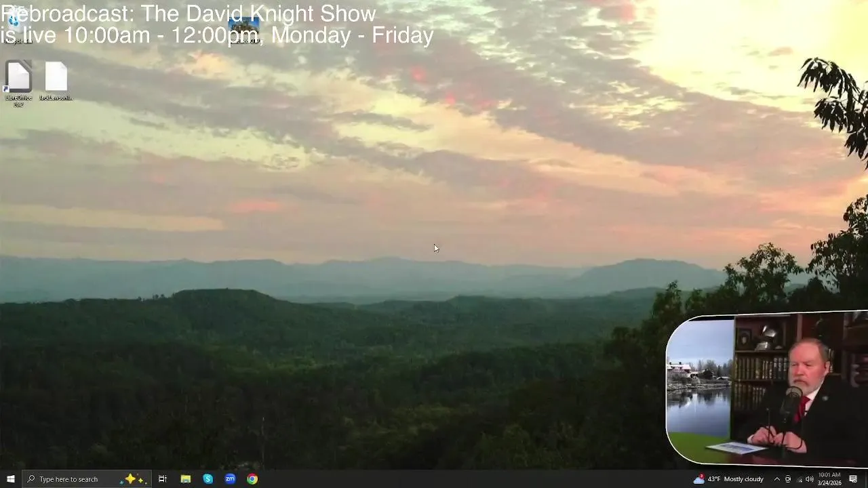Screen dimensions: 868x488
Task: Select the JackLawson file on the desktop
Action: 56,81
